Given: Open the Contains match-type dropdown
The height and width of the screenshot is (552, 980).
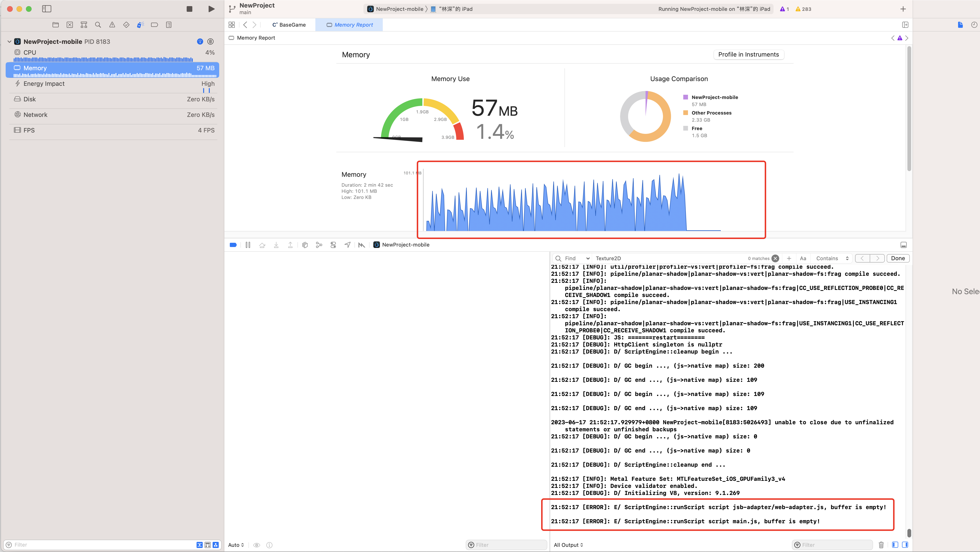Looking at the screenshot, I should point(832,258).
